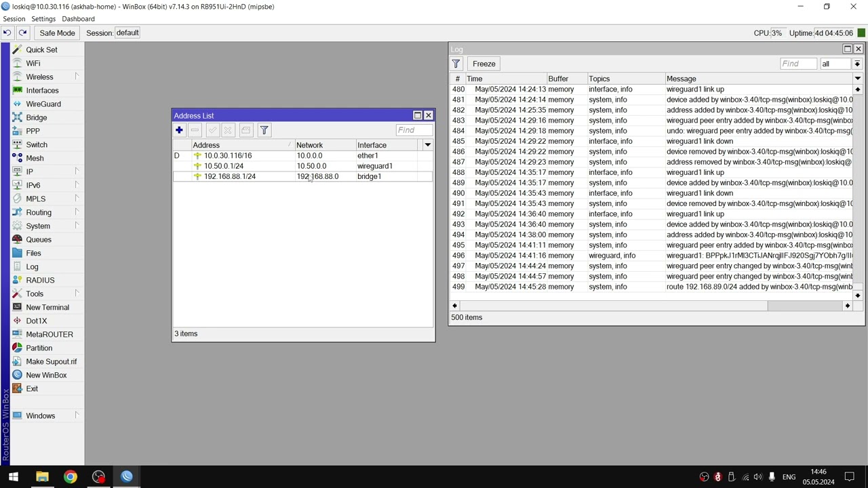Select Make Supout.rif in the sidebar

52,361
